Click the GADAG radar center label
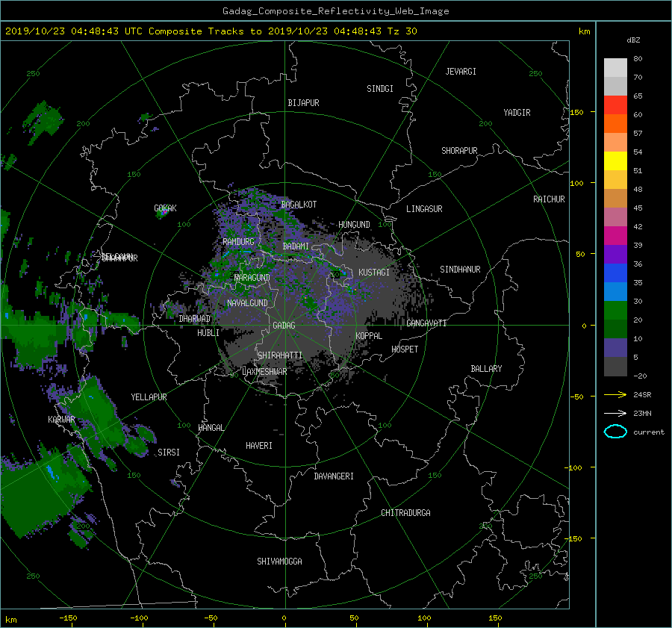672x628 pixels. [x=284, y=326]
